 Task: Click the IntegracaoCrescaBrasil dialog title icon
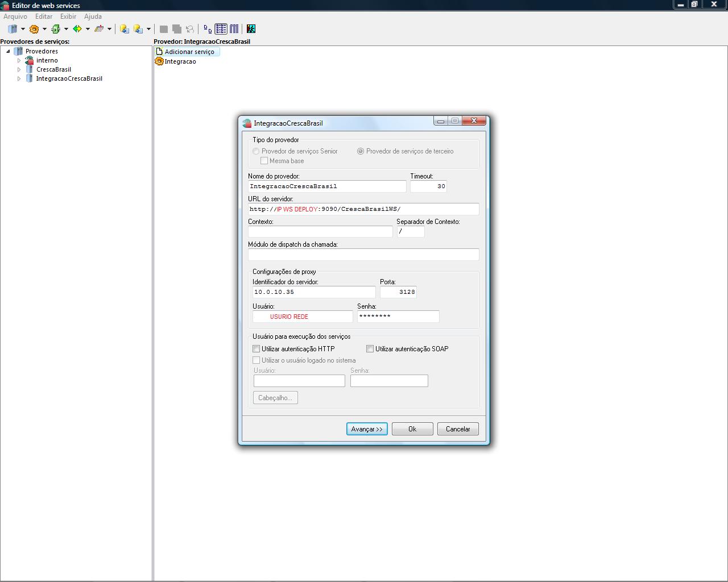247,123
